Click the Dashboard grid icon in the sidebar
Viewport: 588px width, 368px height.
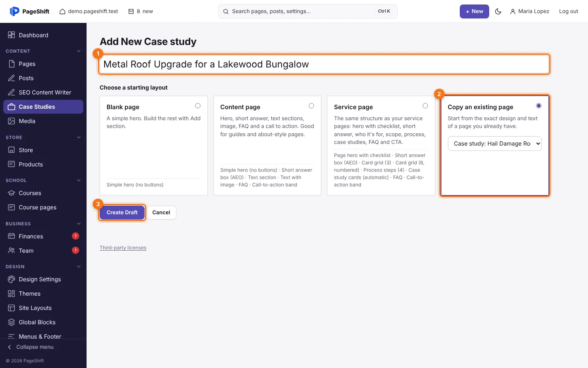click(11, 35)
